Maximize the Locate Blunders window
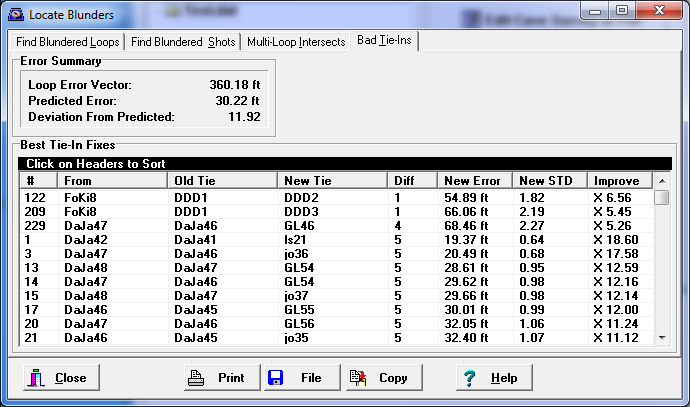This screenshot has height=407, width=690. click(620, 12)
